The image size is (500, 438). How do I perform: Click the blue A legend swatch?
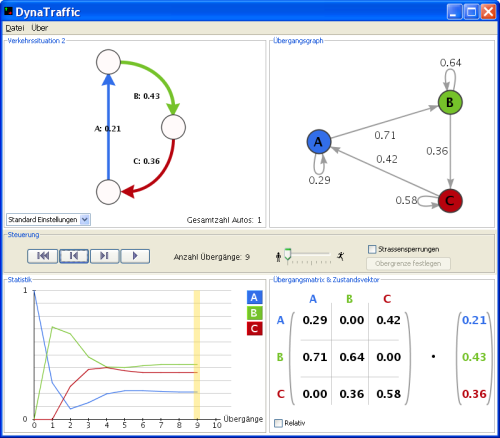(x=254, y=297)
